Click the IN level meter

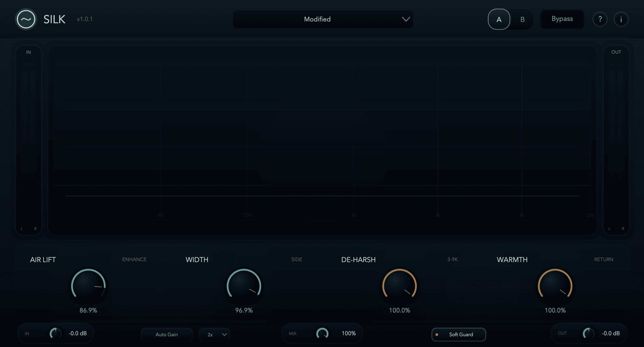[x=29, y=140]
